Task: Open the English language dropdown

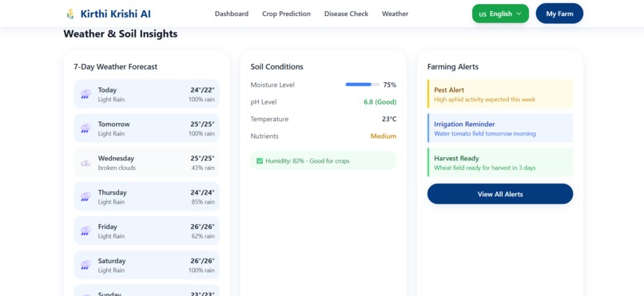Action: pyautogui.click(x=500, y=14)
